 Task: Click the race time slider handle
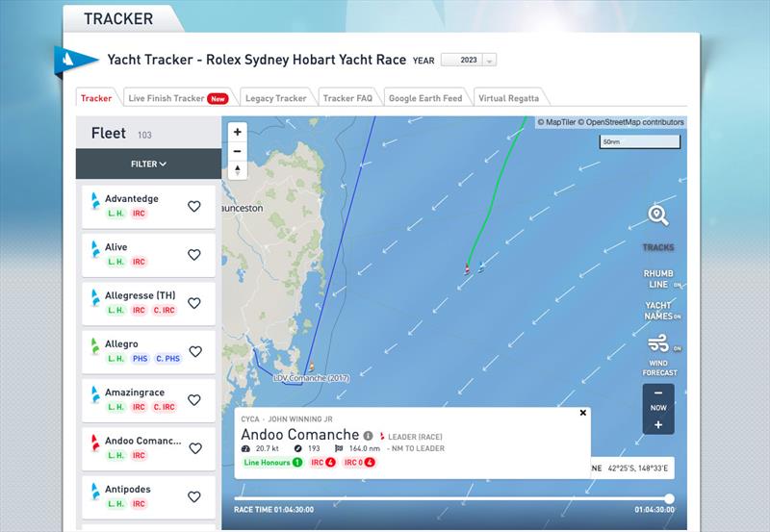[669, 498]
